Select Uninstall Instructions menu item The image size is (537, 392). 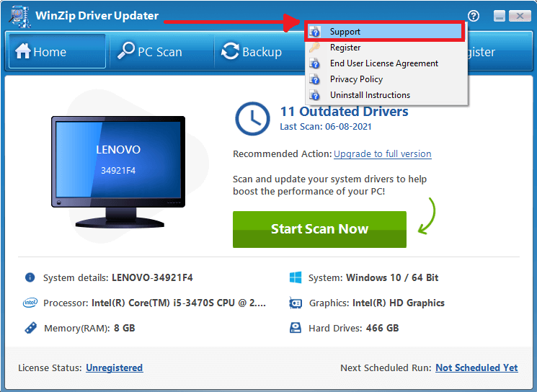coord(386,95)
